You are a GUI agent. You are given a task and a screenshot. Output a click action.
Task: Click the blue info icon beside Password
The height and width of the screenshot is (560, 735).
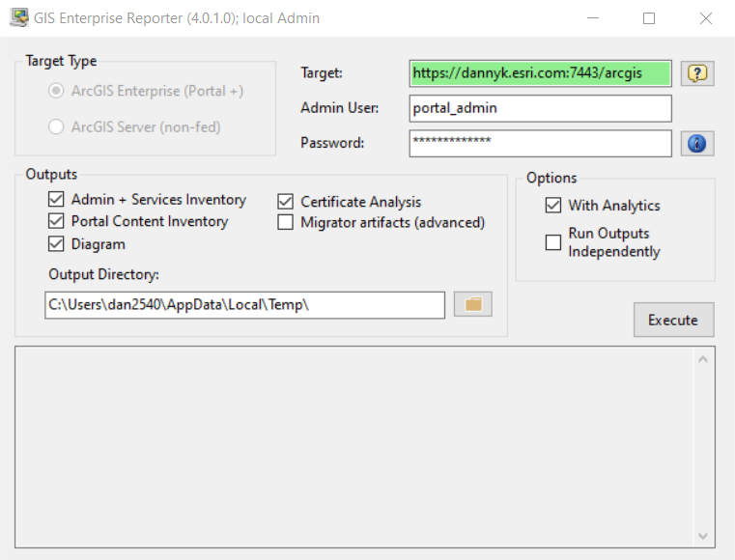click(697, 143)
